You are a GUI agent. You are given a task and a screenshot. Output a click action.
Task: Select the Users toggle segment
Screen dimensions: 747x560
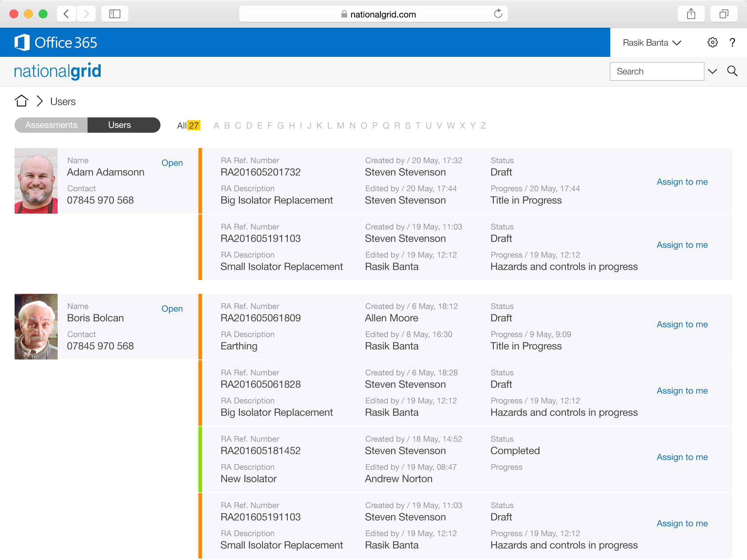[120, 125]
